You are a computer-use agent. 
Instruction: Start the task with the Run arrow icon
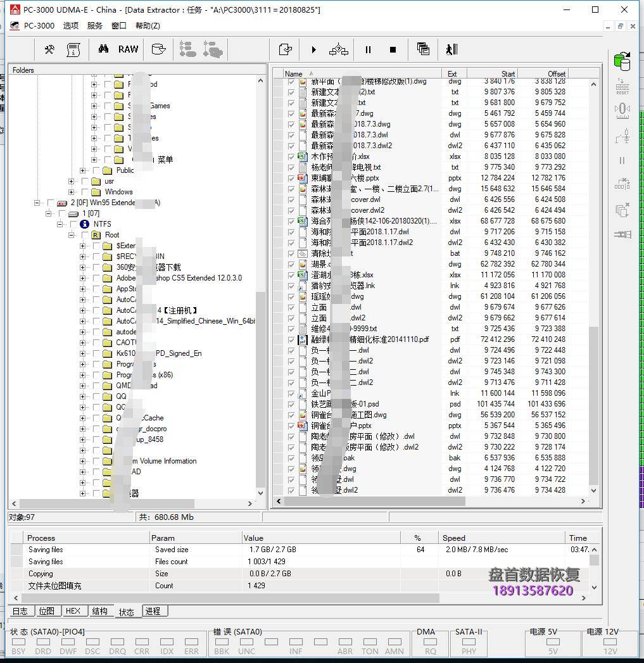(x=313, y=49)
